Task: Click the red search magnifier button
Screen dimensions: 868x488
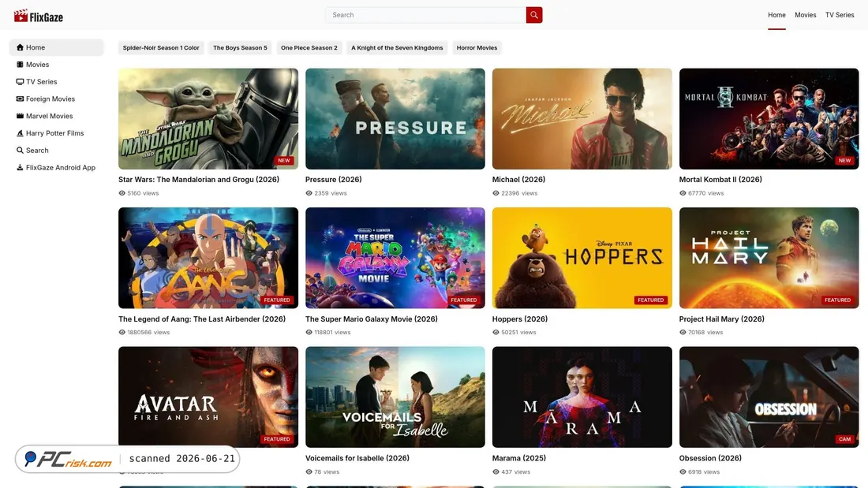Action: click(533, 15)
